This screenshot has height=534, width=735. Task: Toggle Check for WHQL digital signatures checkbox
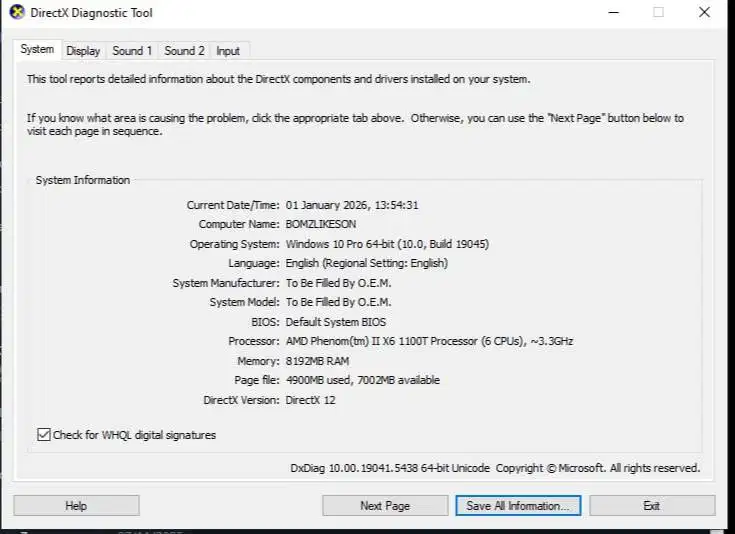[44, 435]
